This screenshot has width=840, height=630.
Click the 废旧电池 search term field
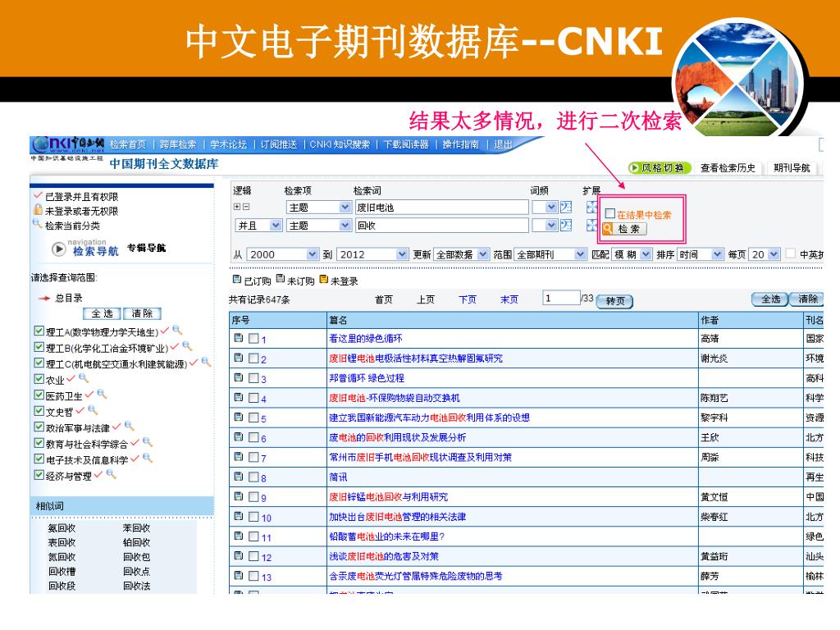[442, 208]
